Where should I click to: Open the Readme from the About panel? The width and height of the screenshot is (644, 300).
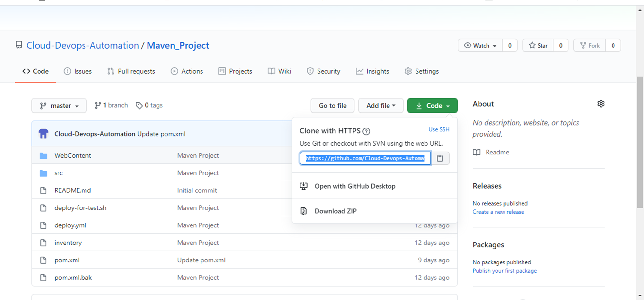click(x=497, y=152)
